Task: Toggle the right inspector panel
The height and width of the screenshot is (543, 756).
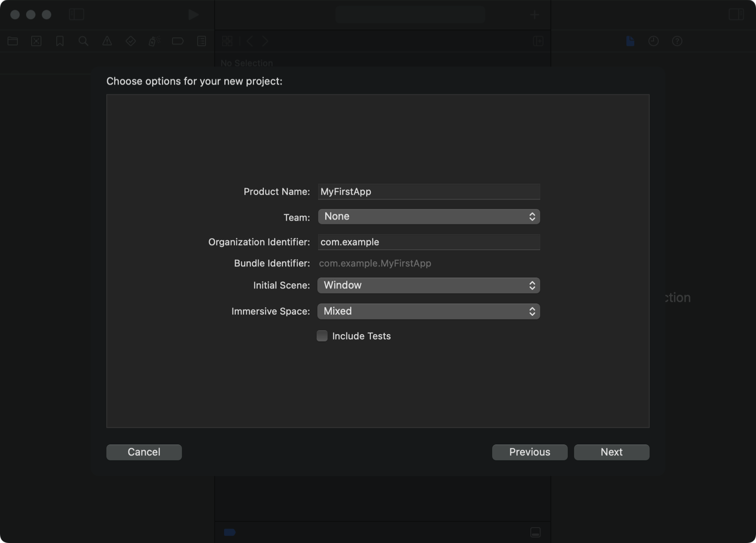Action: 736,14
